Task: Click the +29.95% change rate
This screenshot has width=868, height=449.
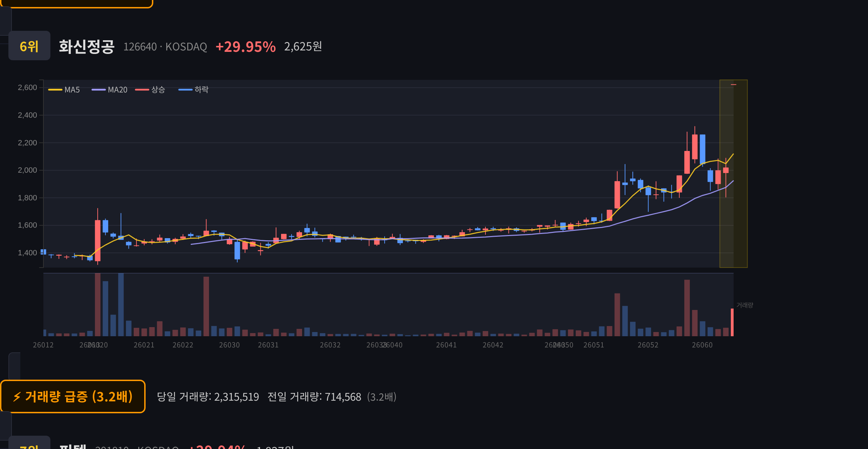Action: coord(246,47)
